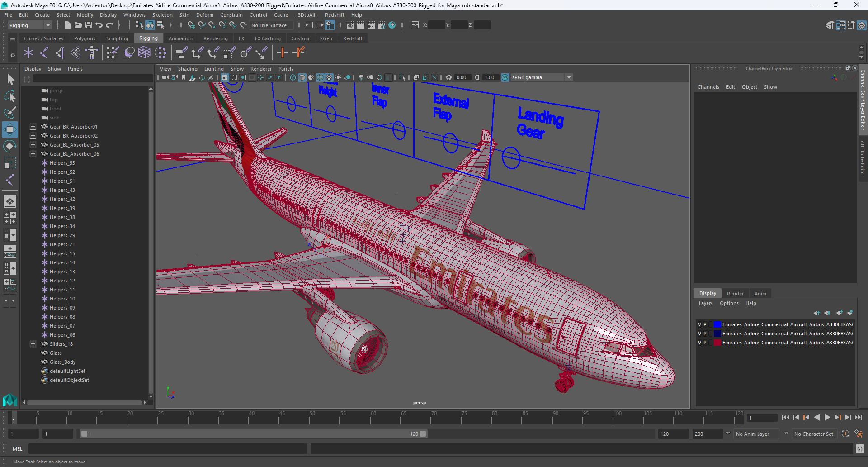
Task: Switch to the Polygons shelf tab
Action: (x=85, y=38)
